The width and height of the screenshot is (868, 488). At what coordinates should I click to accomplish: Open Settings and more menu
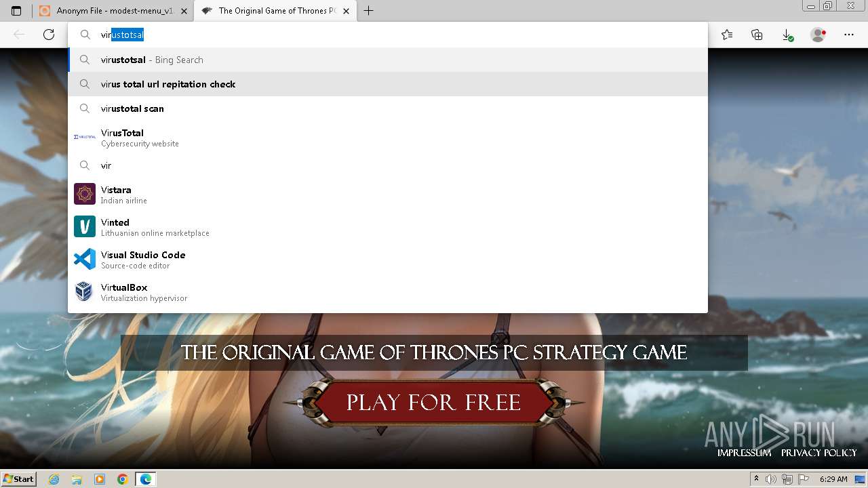pos(849,35)
